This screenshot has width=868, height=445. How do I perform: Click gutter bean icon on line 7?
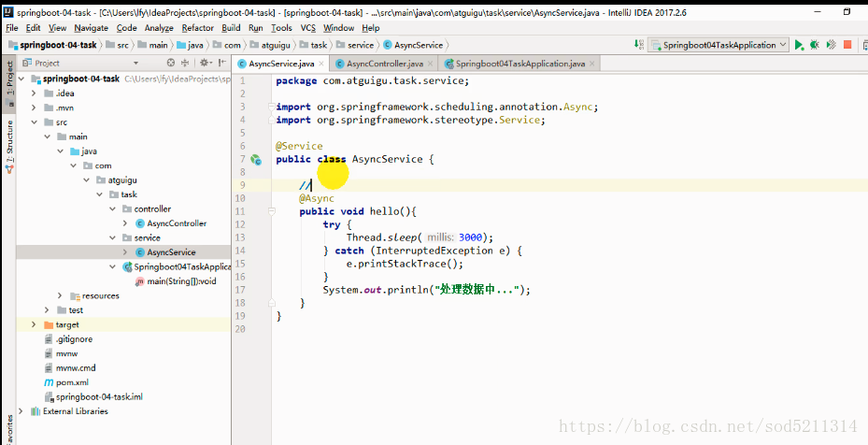coord(256,160)
